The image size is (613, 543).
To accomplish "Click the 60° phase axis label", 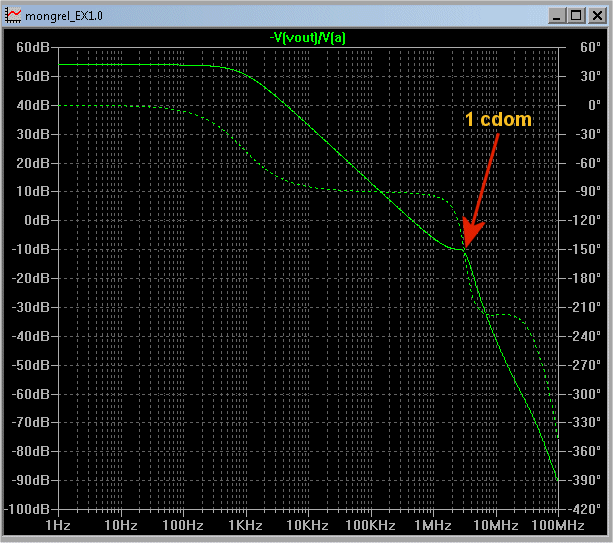I will click(590, 47).
